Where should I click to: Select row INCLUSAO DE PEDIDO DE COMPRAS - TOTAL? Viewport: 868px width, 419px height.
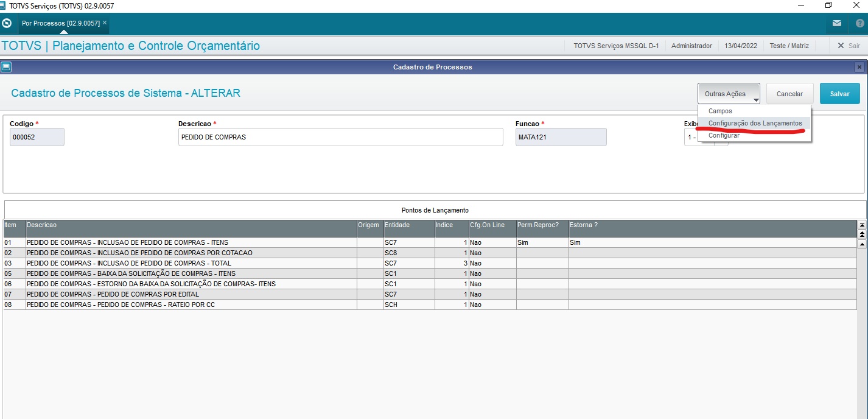[430, 263]
